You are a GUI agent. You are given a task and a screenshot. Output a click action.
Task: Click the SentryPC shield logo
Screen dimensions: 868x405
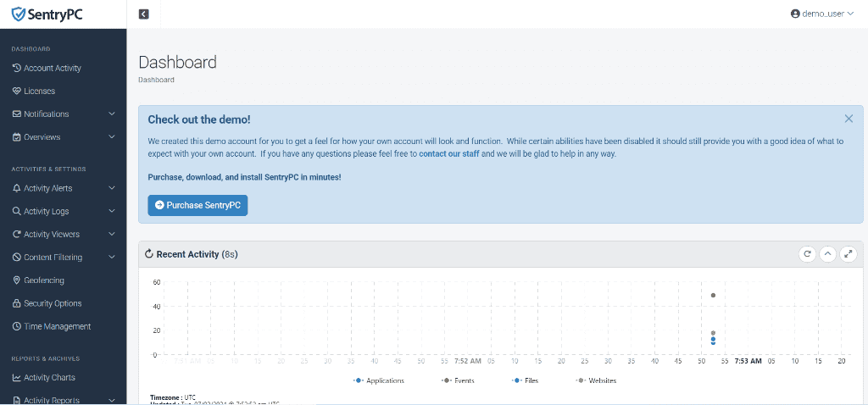click(18, 14)
